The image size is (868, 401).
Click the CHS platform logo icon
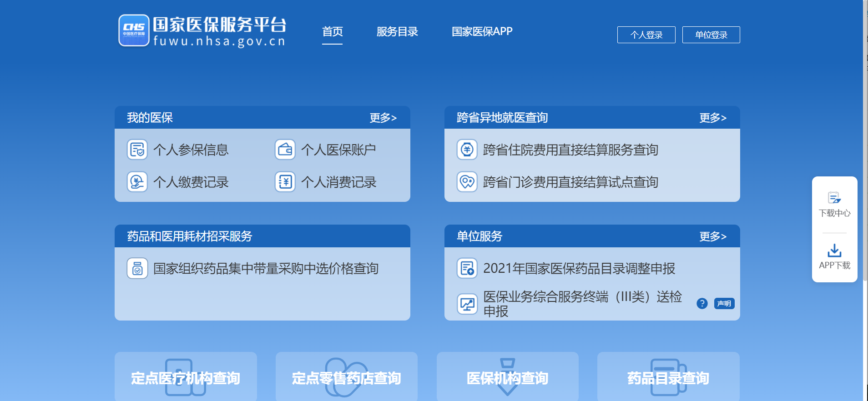tap(134, 30)
